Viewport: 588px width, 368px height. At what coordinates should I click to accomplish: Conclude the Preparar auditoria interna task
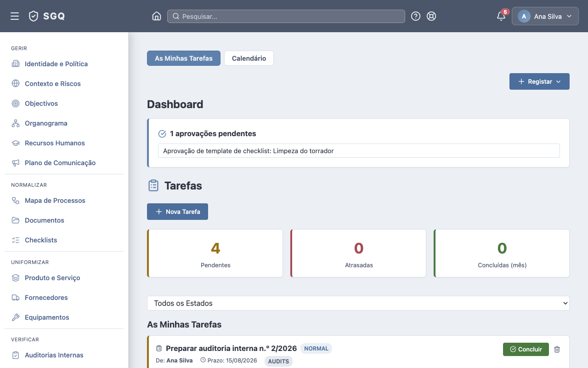coord(526,349)
